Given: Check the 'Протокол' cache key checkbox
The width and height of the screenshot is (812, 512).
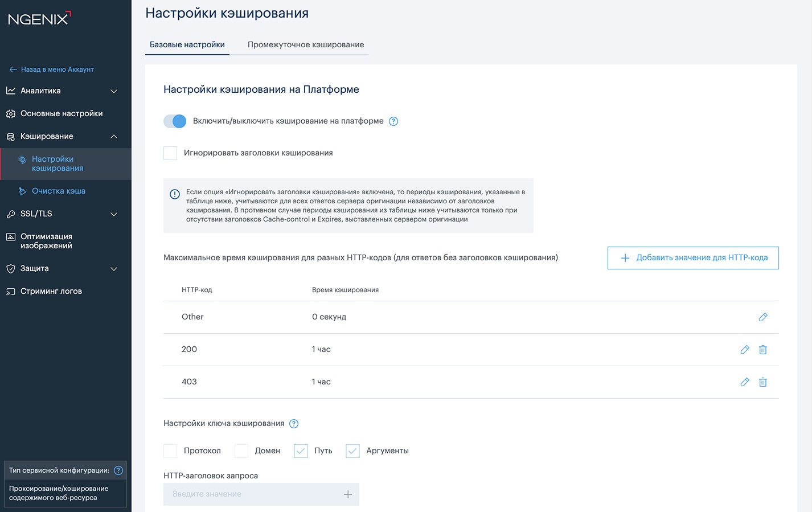Looking at the screenshot, I should coord(170,451).
